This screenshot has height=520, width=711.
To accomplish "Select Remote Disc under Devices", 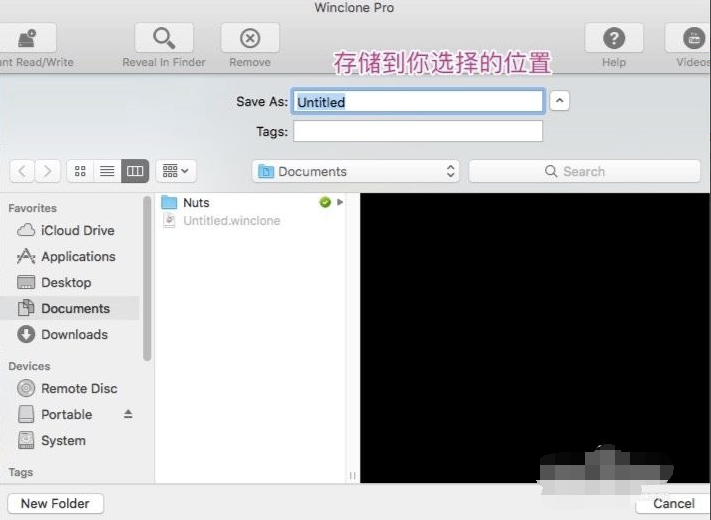I will click(70, 389).
